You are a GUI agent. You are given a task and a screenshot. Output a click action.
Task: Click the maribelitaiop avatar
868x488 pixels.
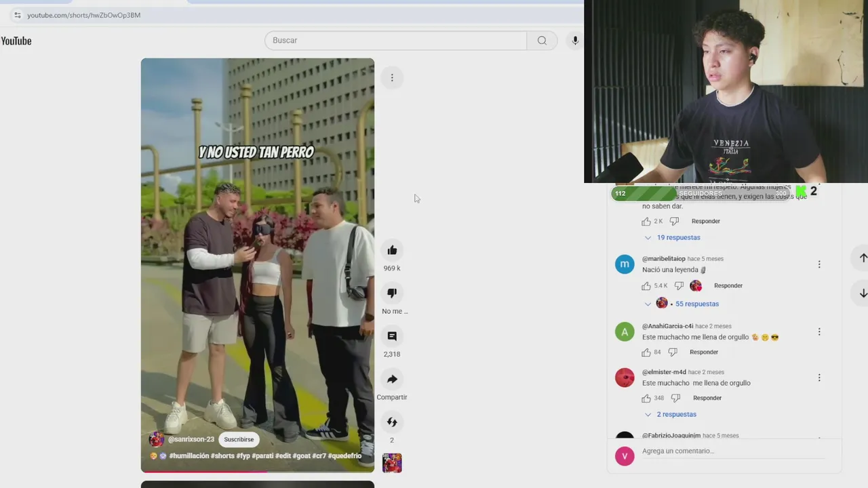click(x=625, y=264)
